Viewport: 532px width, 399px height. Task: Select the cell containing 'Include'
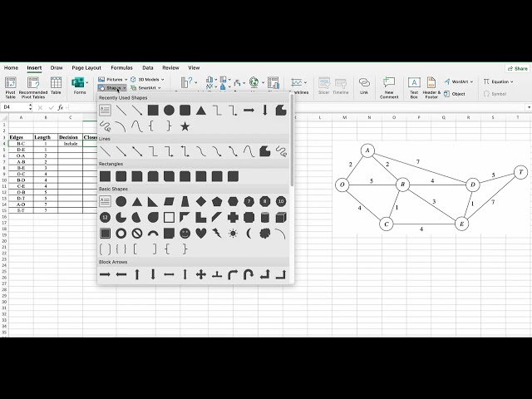pyautogui.click(x=70, y=144)
